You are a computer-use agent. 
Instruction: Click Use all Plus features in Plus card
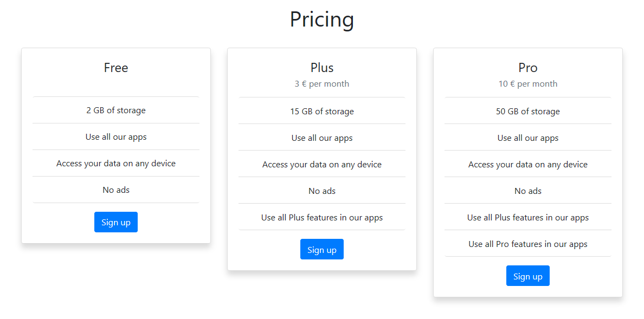pyautogui.click(x=321, y=218)
